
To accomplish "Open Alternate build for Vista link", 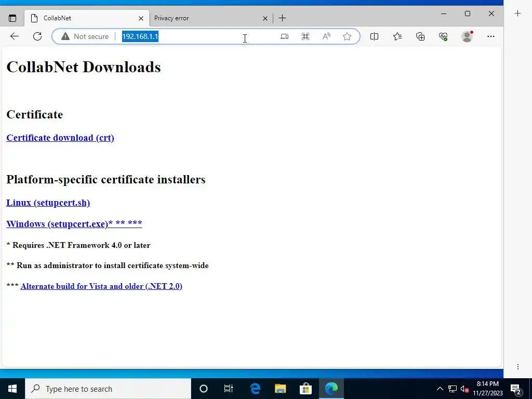I will [101, 286].
